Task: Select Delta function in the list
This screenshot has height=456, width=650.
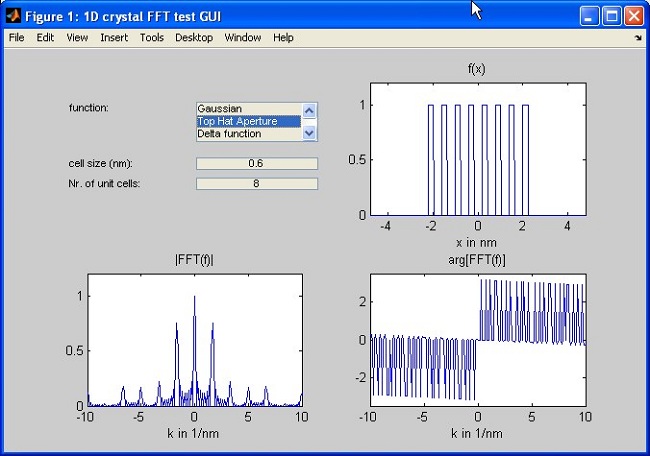Action: click(248, 134)
